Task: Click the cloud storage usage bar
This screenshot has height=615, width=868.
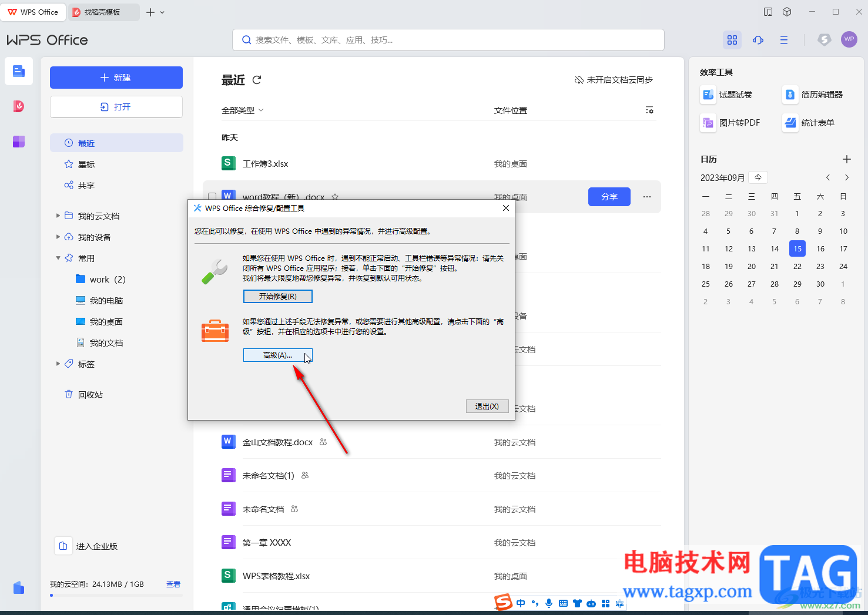Action: coord(116,595)
